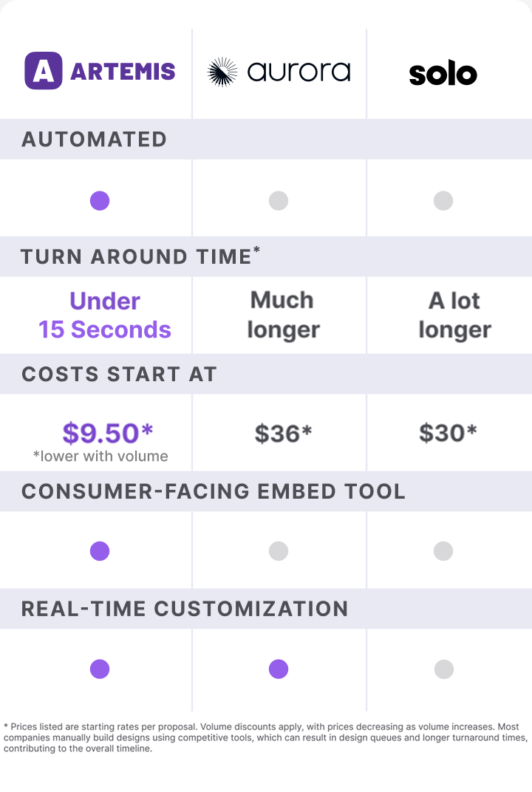Click the solo brand logo
Viewport: 532px width, 792px height.
(x=443, y=74)
